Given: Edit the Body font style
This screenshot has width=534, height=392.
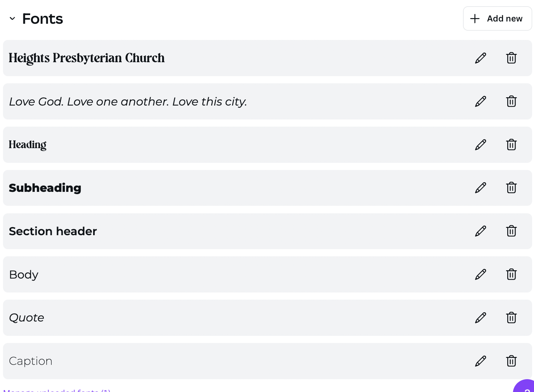Looking at the screenshot, I should [x=480, y=274].
